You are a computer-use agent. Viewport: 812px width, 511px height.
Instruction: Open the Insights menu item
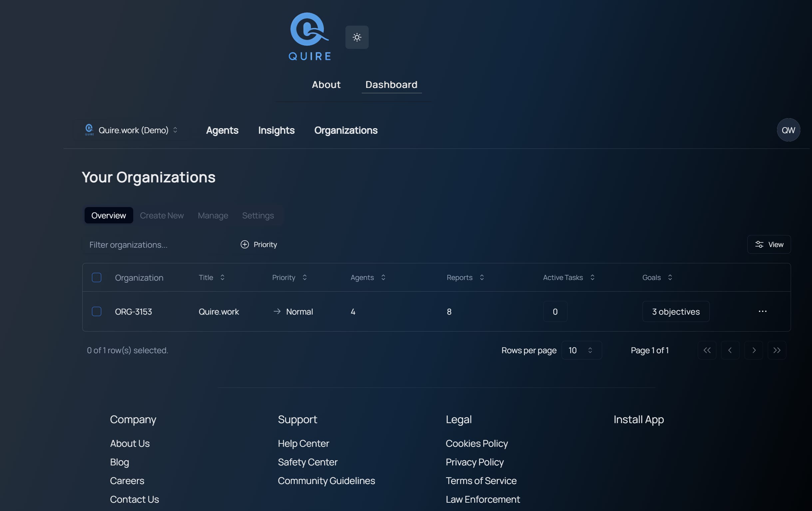[x=276, y=130]
